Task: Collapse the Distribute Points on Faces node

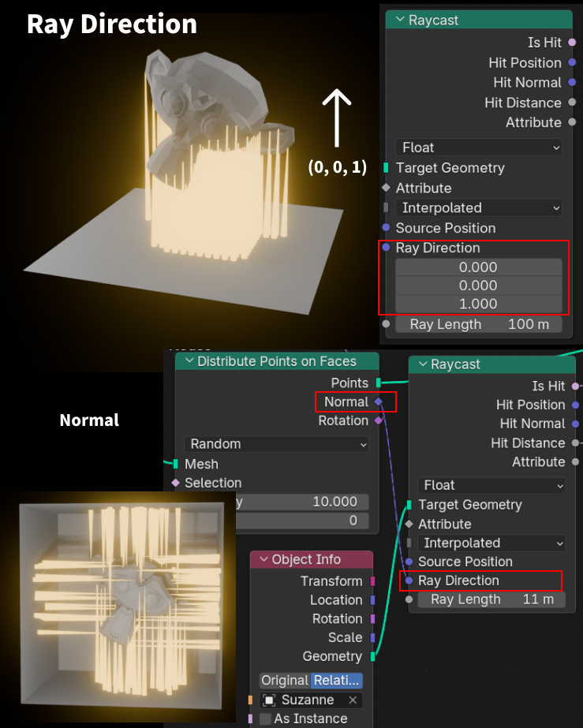Action: [x=188, y=361]
